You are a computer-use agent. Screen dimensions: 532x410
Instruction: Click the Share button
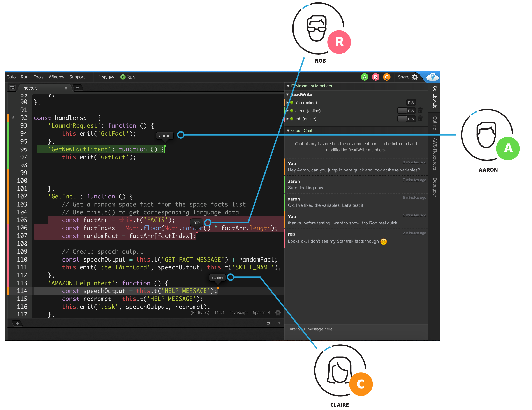pos(404,77)
